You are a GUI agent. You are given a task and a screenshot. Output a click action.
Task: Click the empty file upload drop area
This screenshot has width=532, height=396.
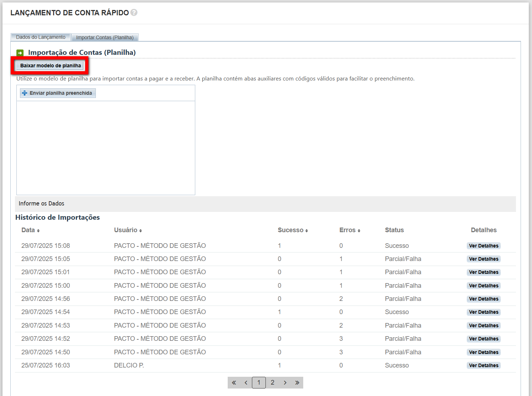pos(106,148)
